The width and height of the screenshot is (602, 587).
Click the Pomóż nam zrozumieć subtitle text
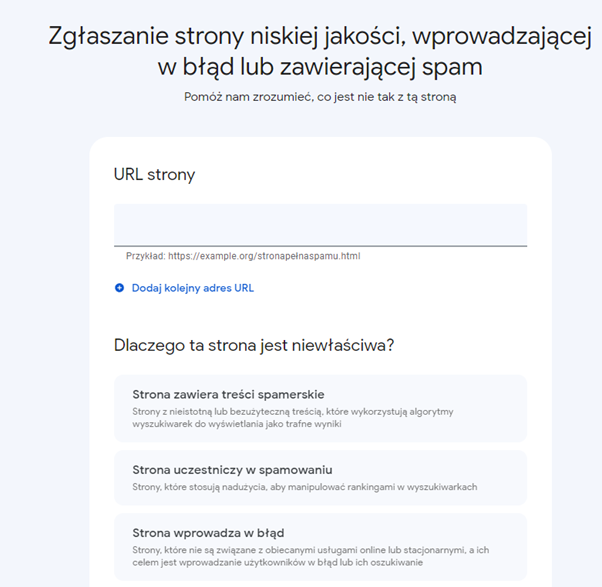tap(320, 97)
